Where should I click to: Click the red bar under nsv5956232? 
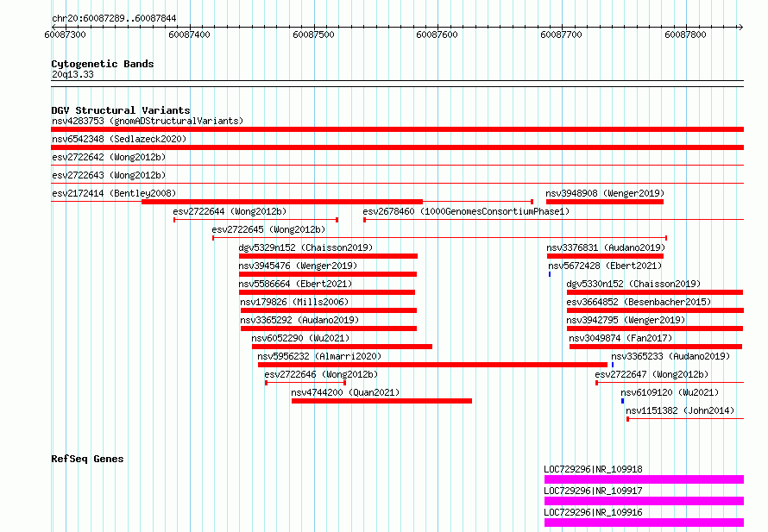(432, 365)
